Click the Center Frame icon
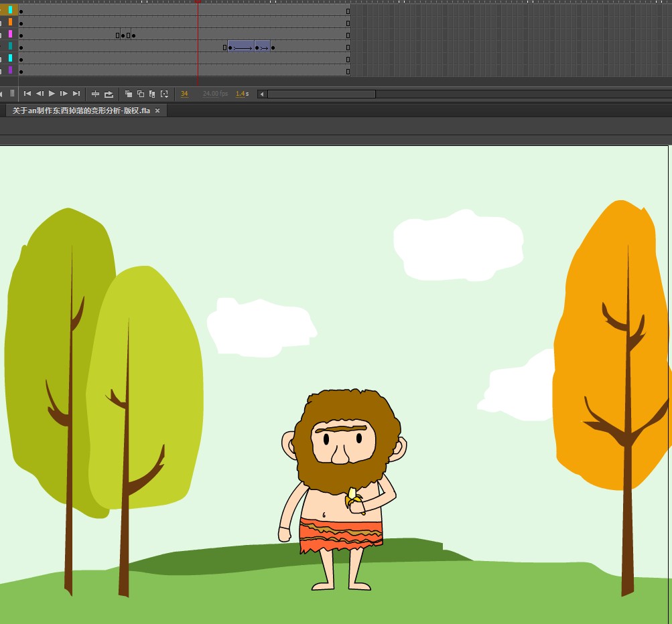The height and width of the screenshot is (624, 672). click(95, 94)
